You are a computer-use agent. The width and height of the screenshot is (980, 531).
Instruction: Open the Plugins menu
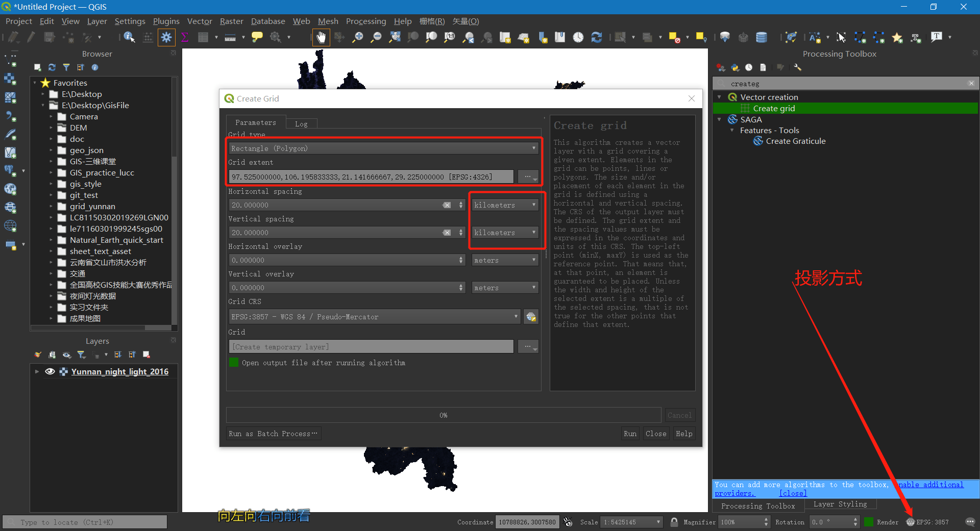(166, 21)
